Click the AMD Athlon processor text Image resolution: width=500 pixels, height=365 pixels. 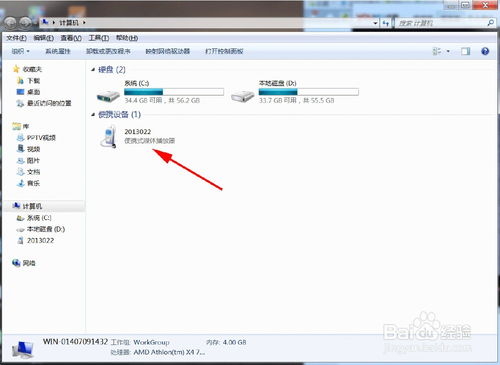point(169,352)
